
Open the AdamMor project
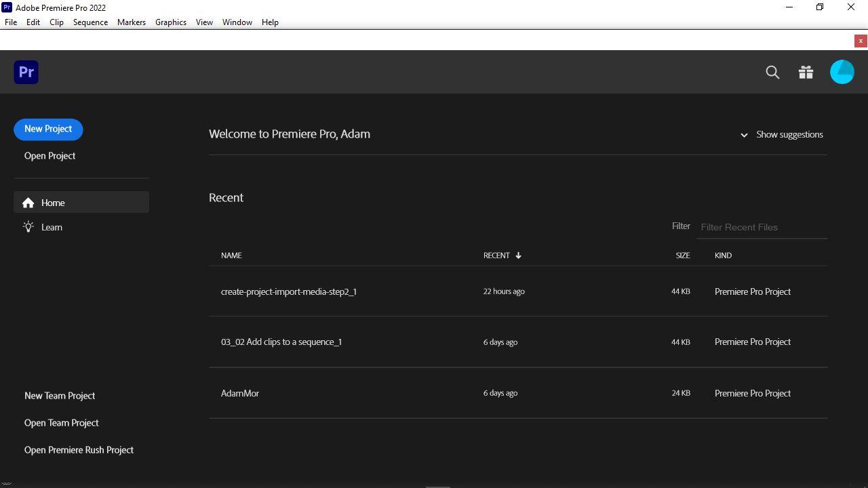(240, 393)
